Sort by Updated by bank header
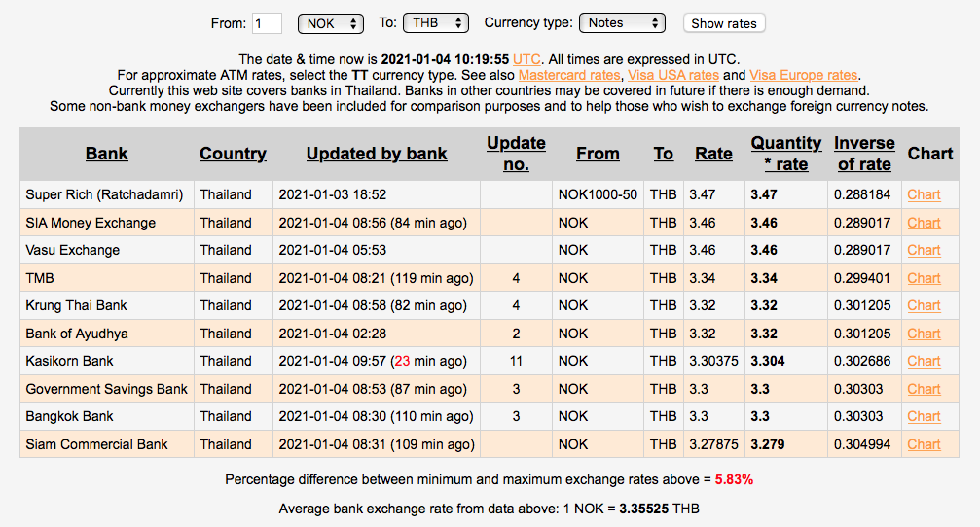980x527 pixels. pyautogui.click(x=377, y=154)
